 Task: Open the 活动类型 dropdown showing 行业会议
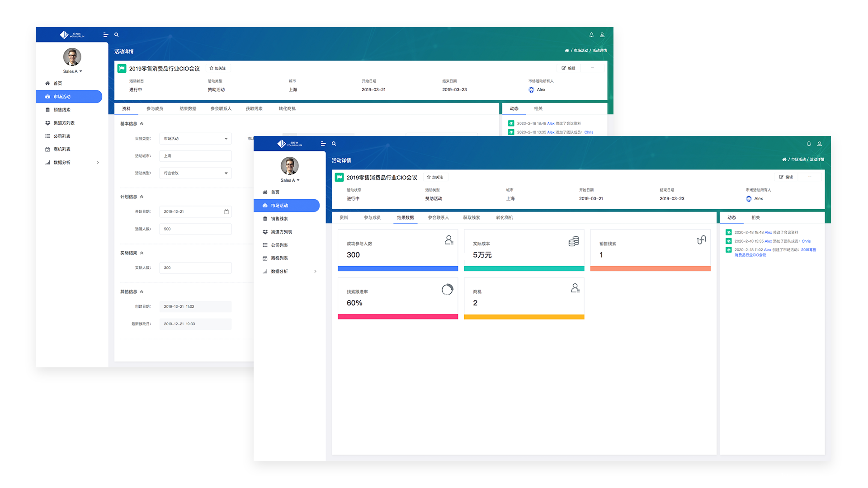click(x=195, y=173)
